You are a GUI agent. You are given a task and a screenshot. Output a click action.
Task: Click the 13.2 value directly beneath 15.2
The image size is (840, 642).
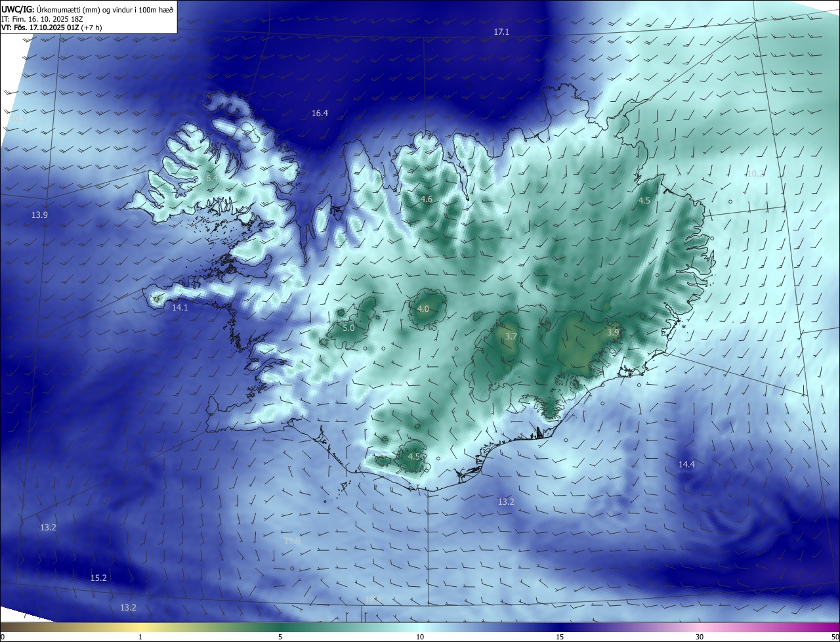(x=128, y=607)
